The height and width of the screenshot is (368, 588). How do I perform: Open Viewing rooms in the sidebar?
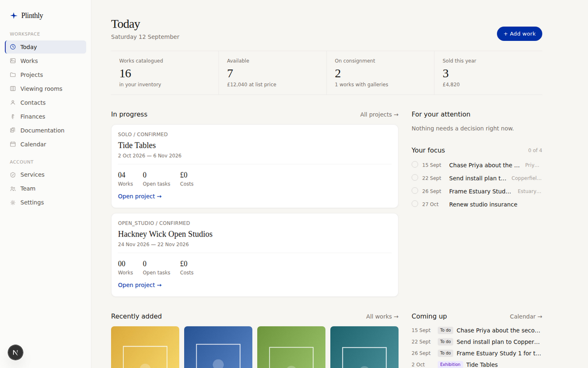pos(45,88)
